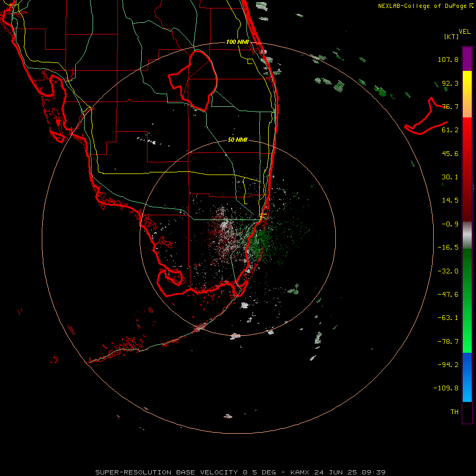Click the -78.7 scale value
The image size is (476, 476).
[448, 342]
